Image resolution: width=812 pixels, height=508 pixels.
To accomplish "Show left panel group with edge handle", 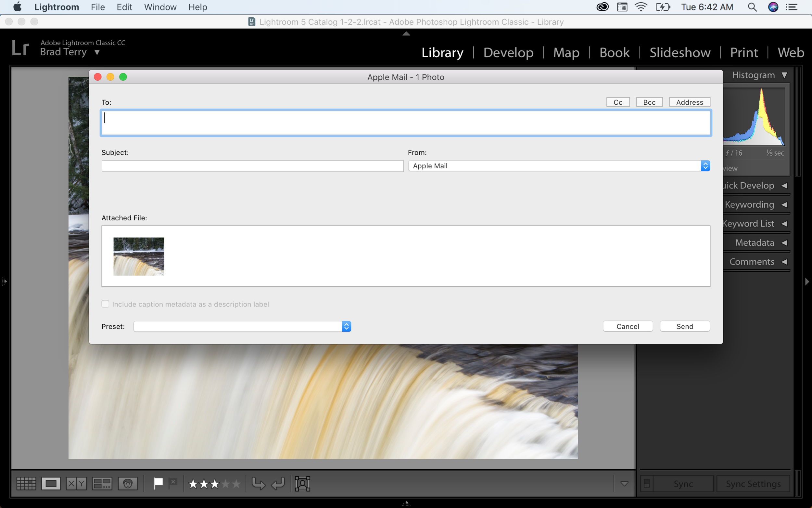I will 4,281.
